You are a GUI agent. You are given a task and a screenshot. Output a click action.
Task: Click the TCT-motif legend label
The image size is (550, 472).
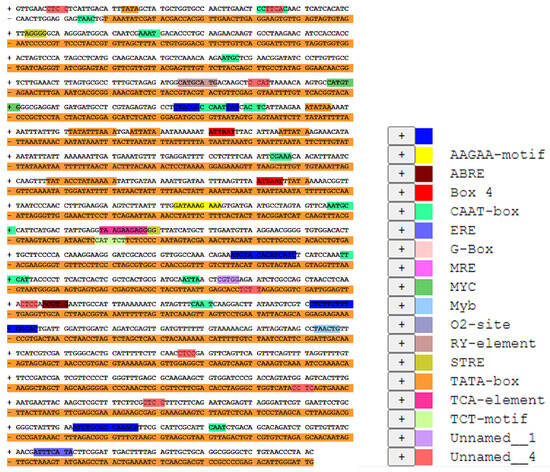[x=489, y=420]
